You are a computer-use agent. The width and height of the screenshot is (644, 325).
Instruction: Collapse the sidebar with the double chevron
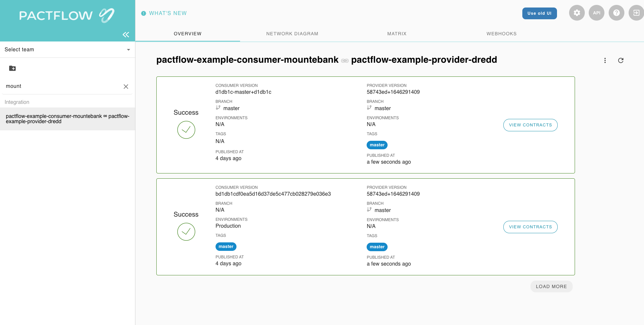pyautogui.click(x=126, y=34)
